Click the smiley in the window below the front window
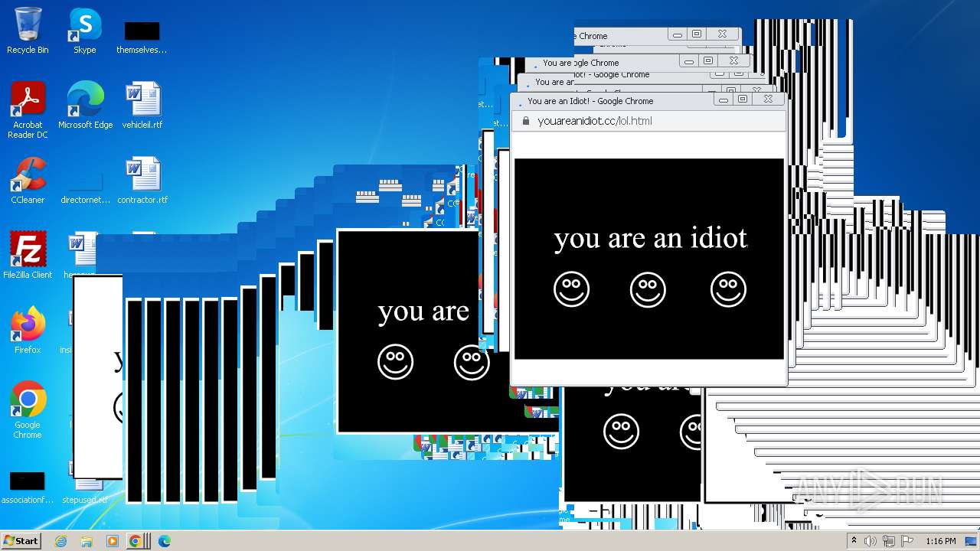 point(621,431)
